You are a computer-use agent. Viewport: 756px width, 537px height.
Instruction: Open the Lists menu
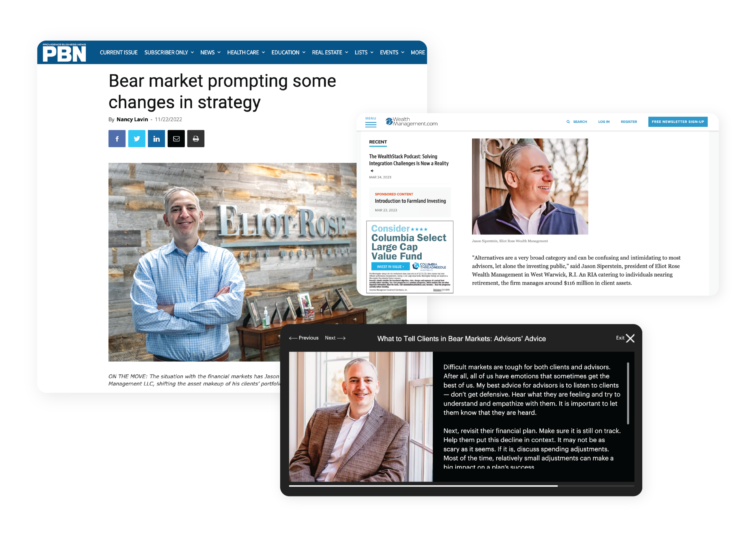coord(364,53)
